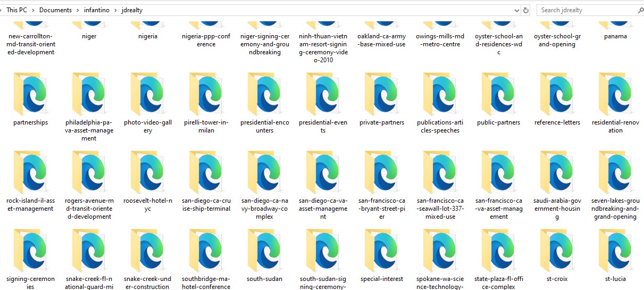Select snake-creek-fl-national-guard folder icon
This screenshot has height=290, width=644.
[89, 251]
